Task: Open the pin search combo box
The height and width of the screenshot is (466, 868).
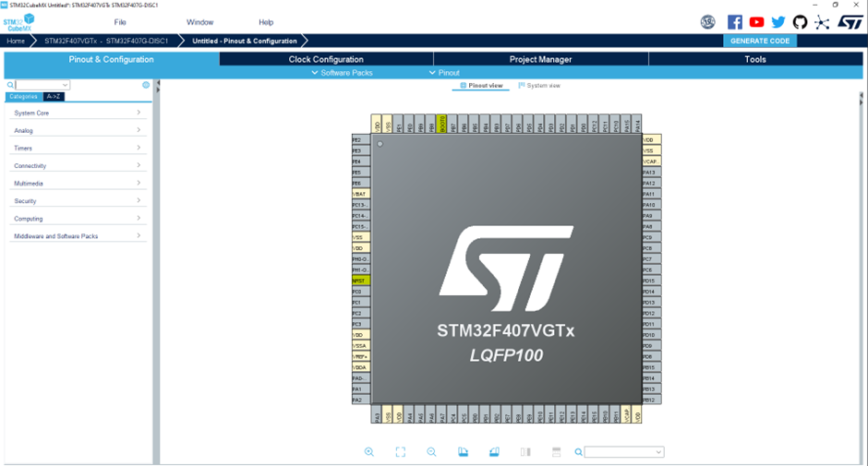Action: [624, 452]
